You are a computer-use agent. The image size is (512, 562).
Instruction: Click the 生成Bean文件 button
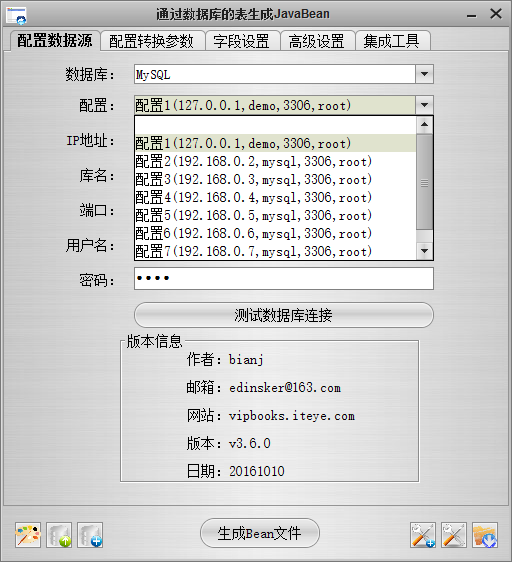tap(260, 533)
